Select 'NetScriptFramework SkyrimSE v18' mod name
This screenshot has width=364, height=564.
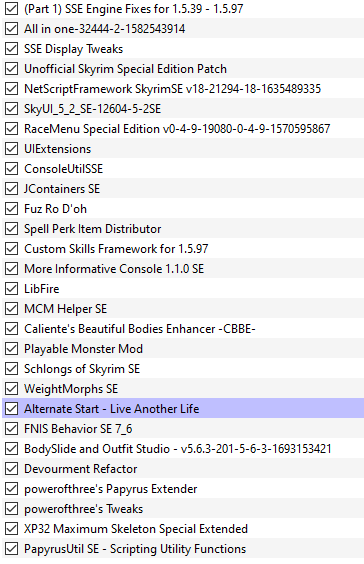173,88
